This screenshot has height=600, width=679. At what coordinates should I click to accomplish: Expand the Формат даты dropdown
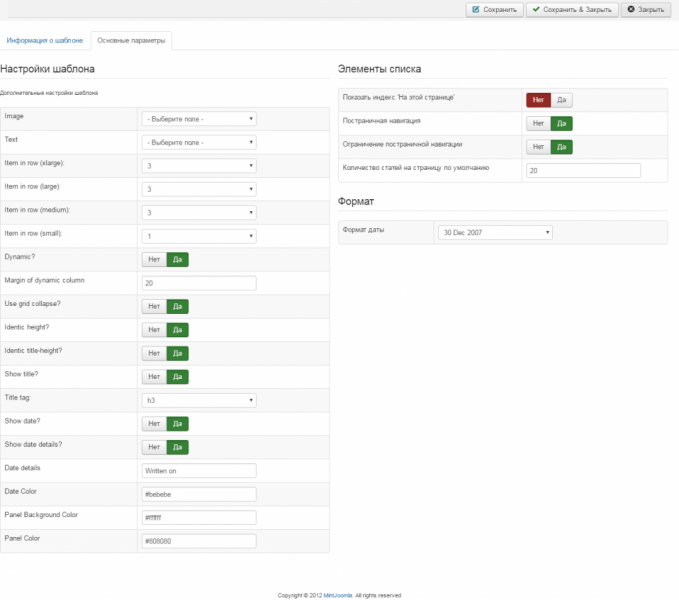click(494, 232)
